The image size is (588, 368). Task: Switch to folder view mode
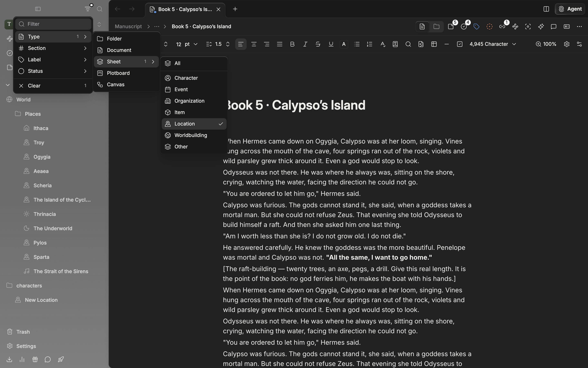(x=436, y=27)
